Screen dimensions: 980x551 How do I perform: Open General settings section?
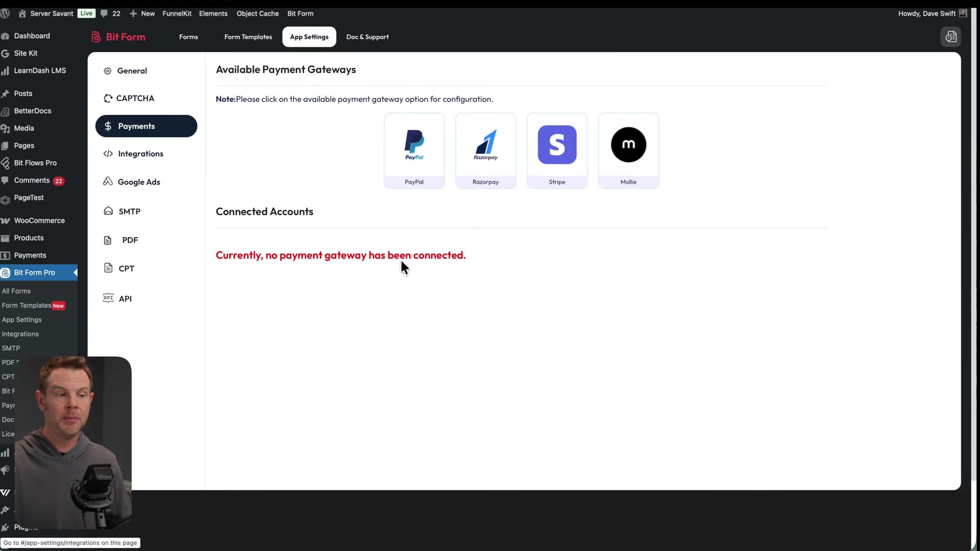click(x=125, y=71)
